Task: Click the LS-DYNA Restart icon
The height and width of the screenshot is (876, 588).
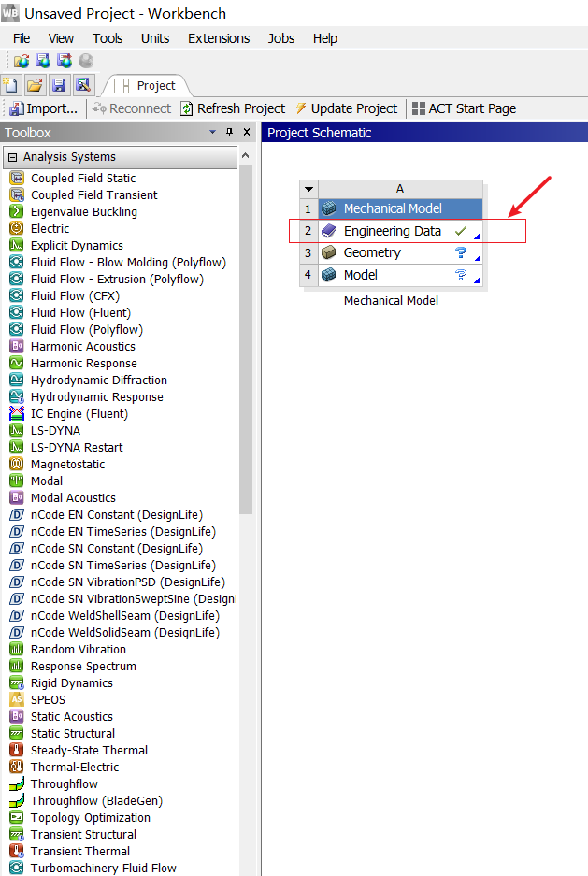Action: coord(17,447)
